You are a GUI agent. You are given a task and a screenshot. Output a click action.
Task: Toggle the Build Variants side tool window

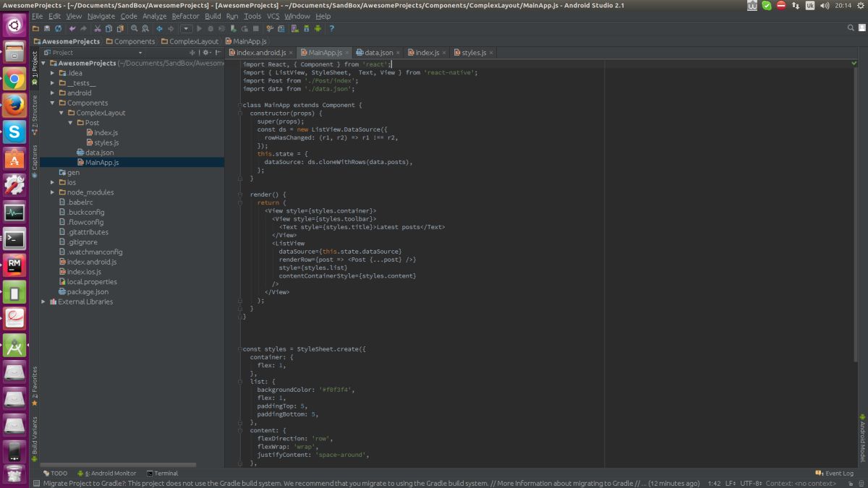(x=34, y=440)
